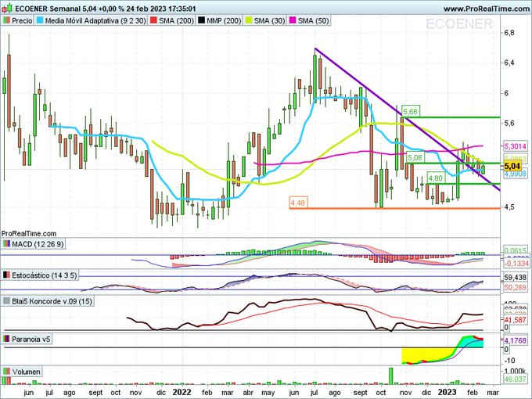Click the 5,68 resistance level label
This screenshot has height=399, width=532.
(410, 111)
